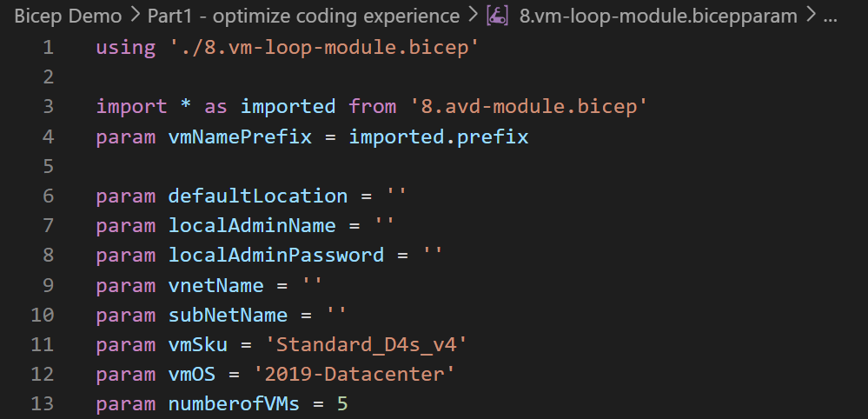Expand the trailing ellipsis breadcrumb item
The width and height of the screenshot is (868, 419).
831,17
